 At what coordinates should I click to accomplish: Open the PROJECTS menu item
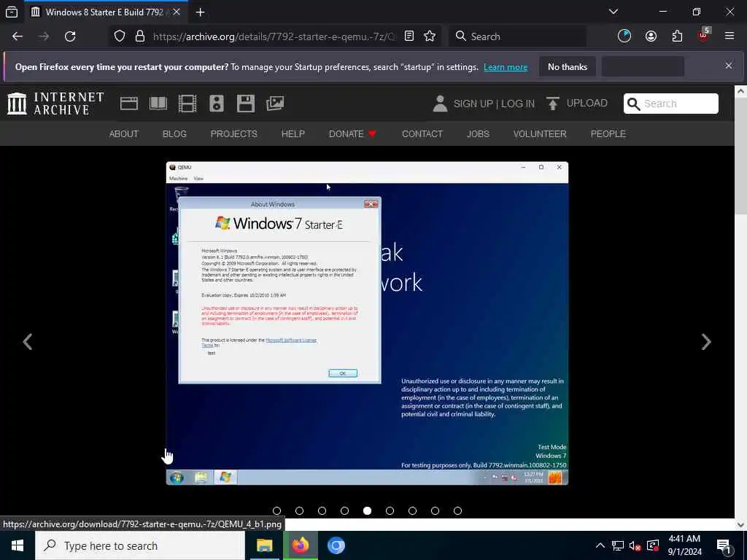[234, 134]
